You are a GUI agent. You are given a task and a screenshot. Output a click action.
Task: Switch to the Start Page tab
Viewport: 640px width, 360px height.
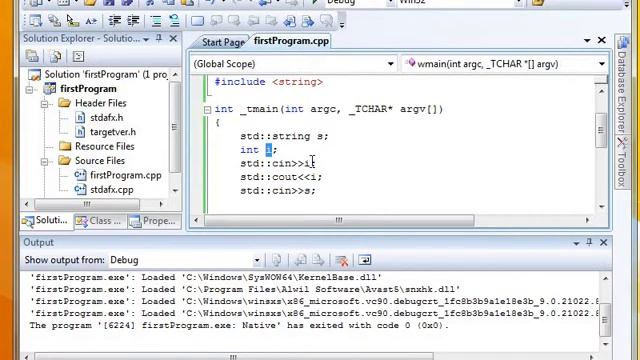coord(223,42)
